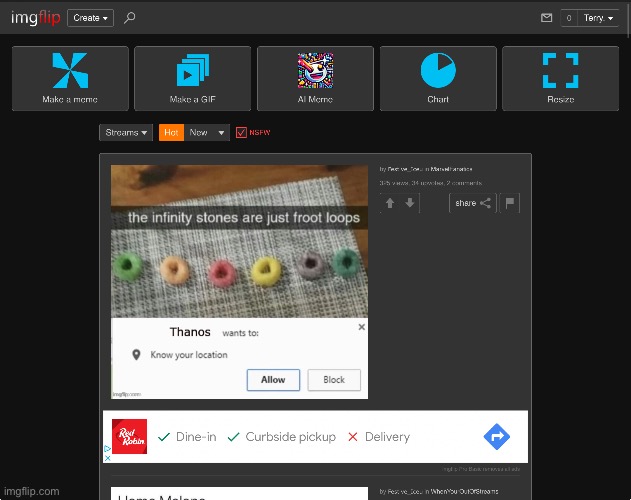The image size is (631, 500).
Task: Open the froot loops infinity stones meme
Action: click(x=239, y=282)
